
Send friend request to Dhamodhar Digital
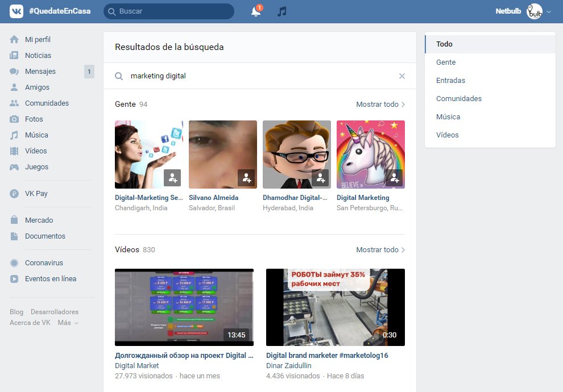pyautogui.click(x=321, y=178)
